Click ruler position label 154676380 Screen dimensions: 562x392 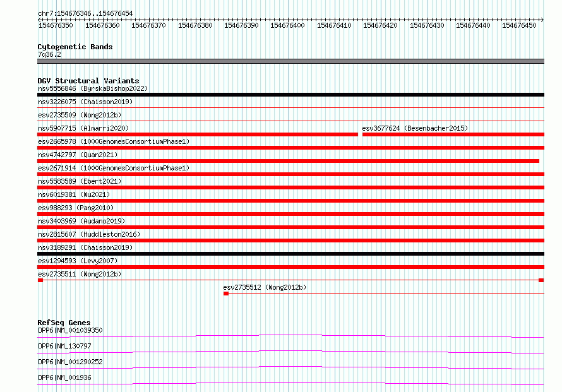click(195, 25)
